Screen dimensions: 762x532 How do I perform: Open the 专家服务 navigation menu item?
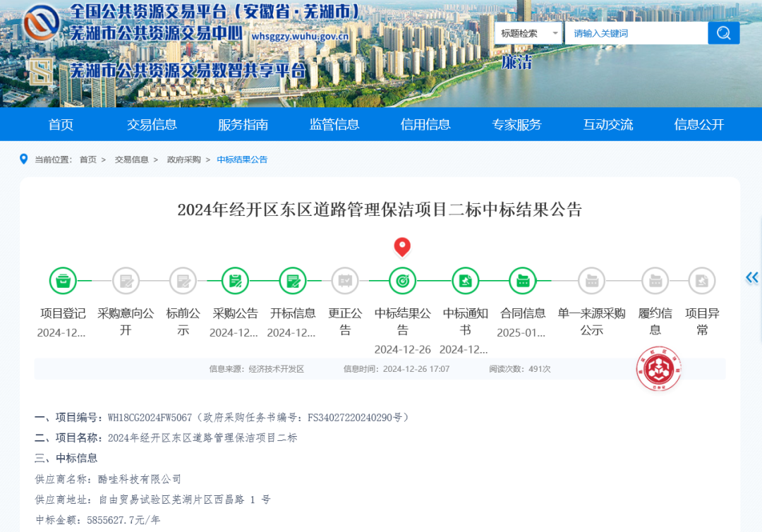coord(516,125)
